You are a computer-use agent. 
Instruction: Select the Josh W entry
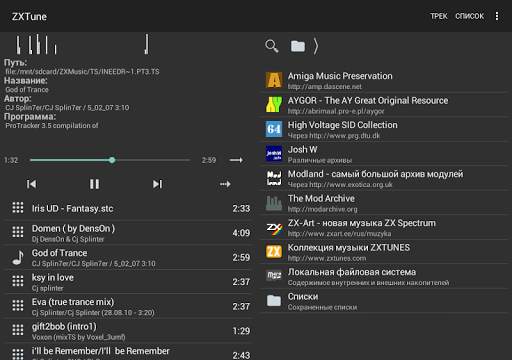385,154
